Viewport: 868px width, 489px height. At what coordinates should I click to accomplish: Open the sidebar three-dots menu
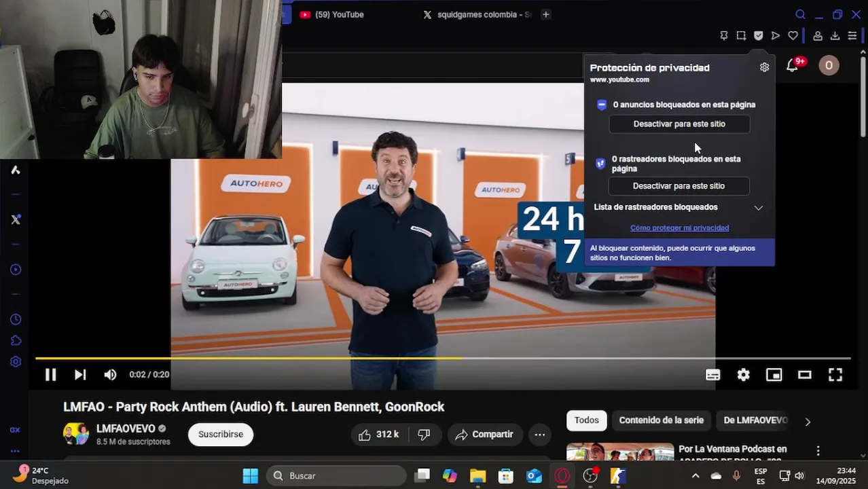pos(15,450)
